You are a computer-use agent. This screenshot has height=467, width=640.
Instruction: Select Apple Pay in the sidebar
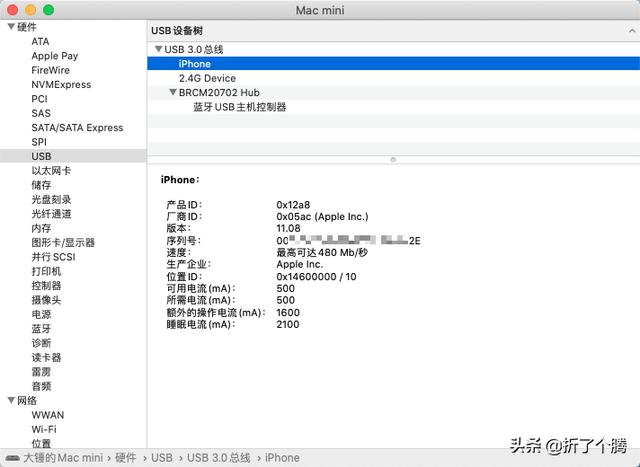55,56
